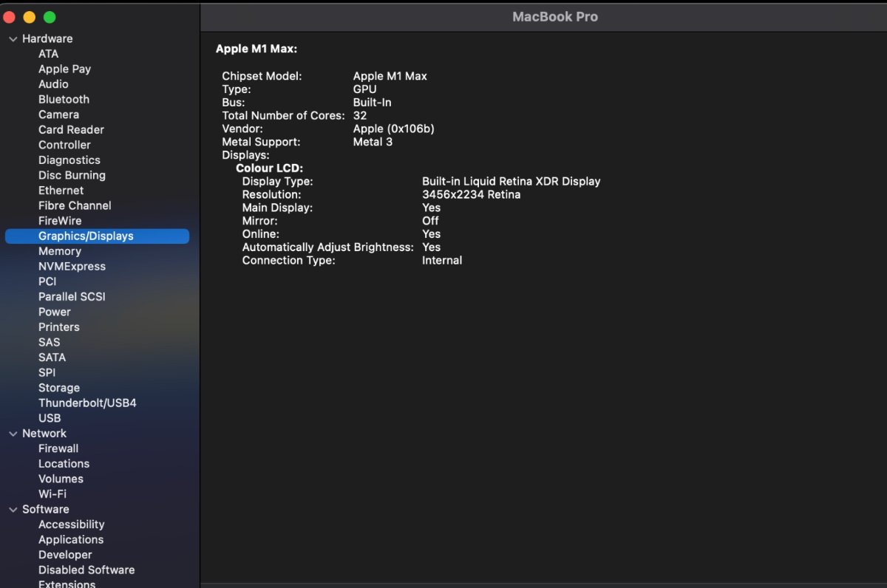
Task: Show PCI hardware details
Action: [47, 281]
